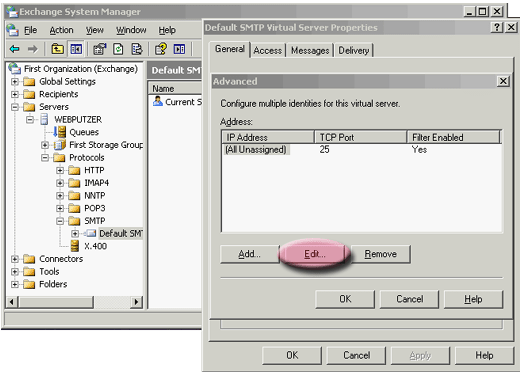The image size is (520, 372).
Task: Collapse the WEBPUTZER server node
Action: pyautogui.click(x=30, y=119)
